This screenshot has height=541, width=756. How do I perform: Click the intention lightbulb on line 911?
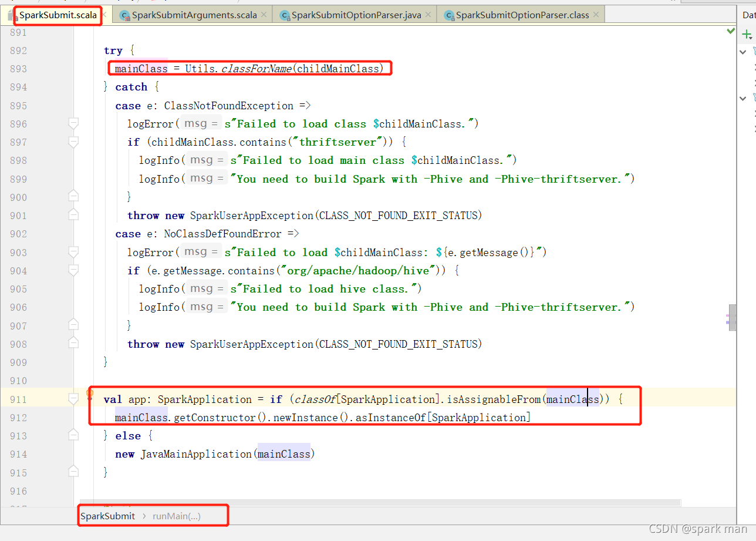(x=90, y=394)
